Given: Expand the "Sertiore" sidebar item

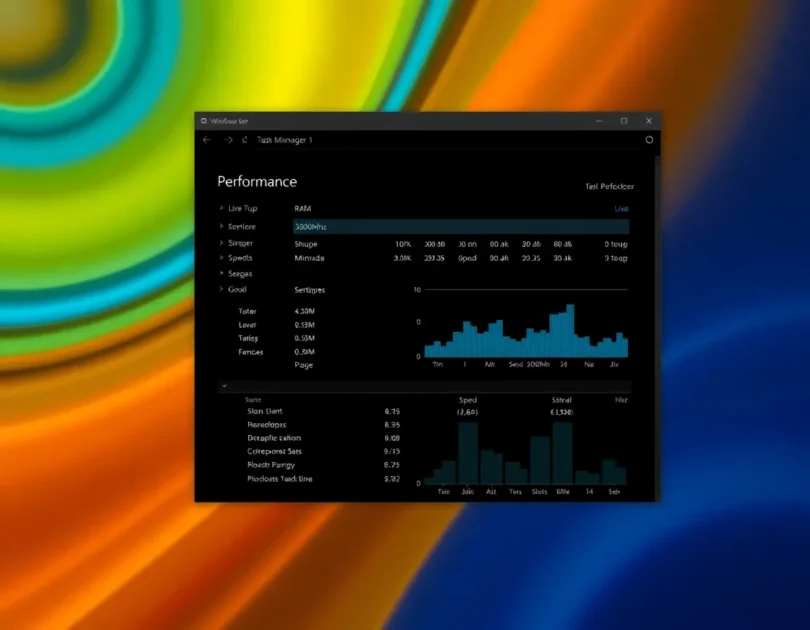Looking at the screenshot, I should tap(221, 226).
